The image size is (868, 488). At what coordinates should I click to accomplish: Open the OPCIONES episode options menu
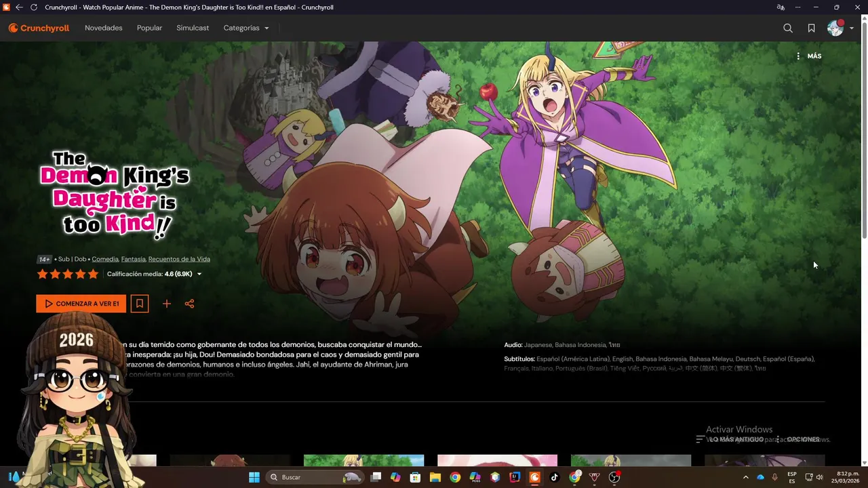(797, 439)
